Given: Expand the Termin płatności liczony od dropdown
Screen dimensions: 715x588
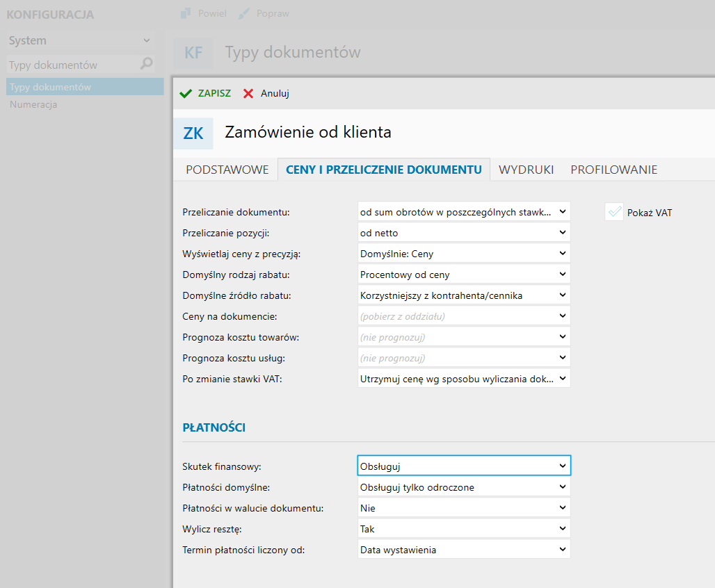Looking at the screenshot, I should coord(464,550).
